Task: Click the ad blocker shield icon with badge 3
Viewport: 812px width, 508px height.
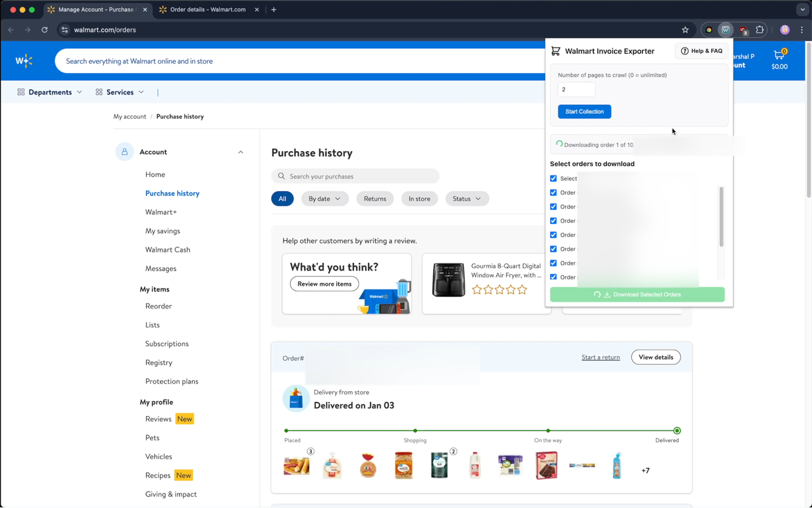Action: (741, 29)
